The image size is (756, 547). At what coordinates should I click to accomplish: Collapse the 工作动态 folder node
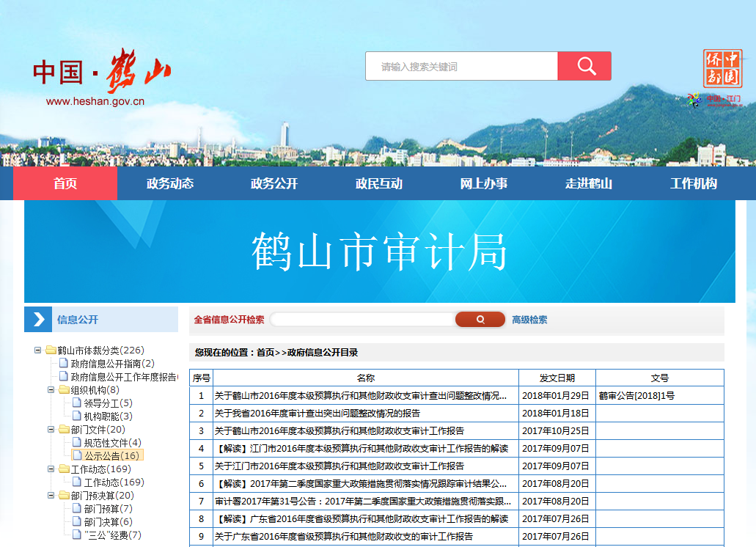[x=51, y=469]
